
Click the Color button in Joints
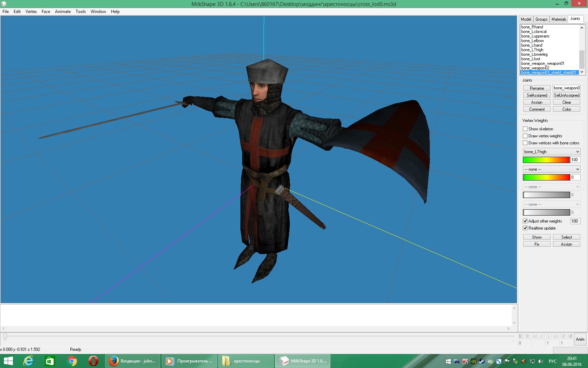click(x=567, y=109)
